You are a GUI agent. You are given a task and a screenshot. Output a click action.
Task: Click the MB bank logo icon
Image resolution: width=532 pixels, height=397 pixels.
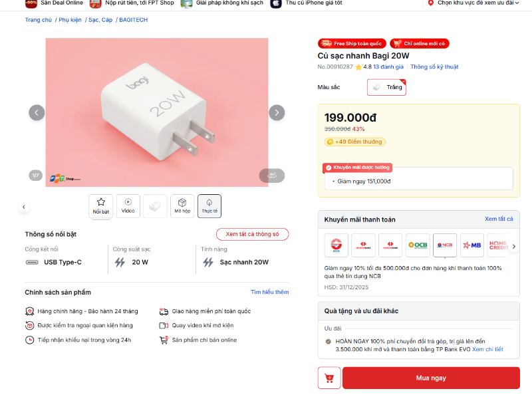click(472, 245)
